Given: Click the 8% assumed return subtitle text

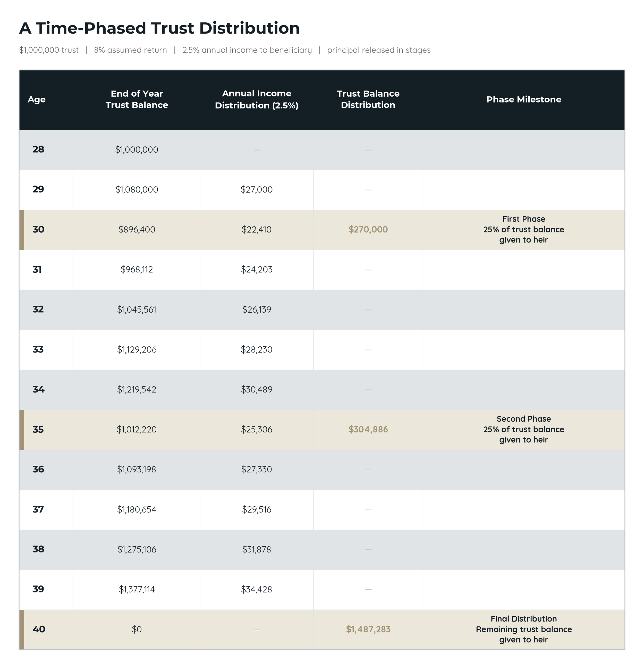Looking at the screenshot, I should click(x=130, y=50).
